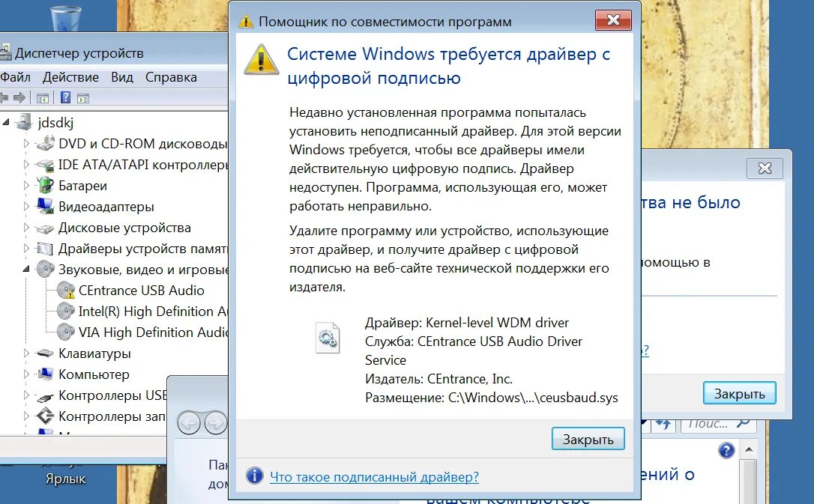Open the Файл menu in Device Manager

point(15,77)
